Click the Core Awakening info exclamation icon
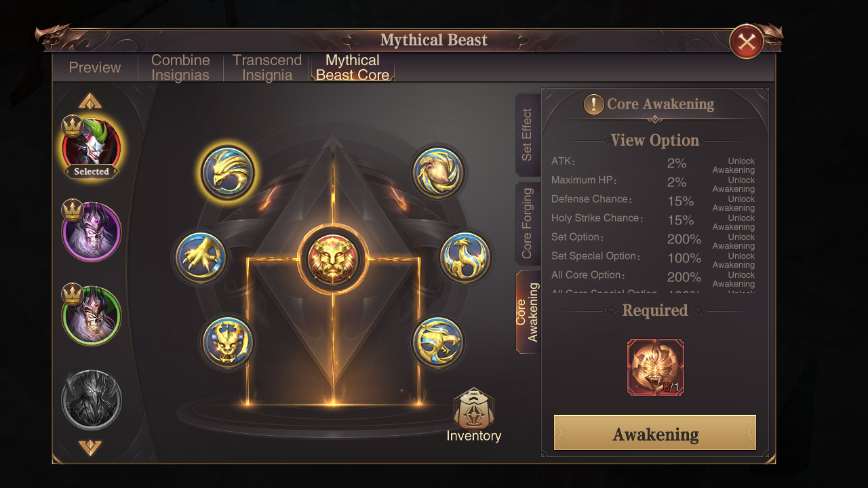 click(x=594, y=104)
